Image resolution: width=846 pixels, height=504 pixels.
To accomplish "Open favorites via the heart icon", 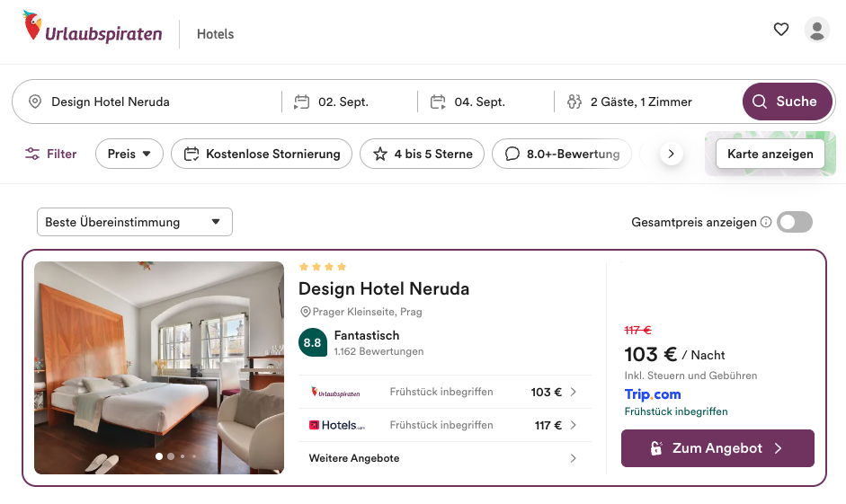I will click(780, 29).
